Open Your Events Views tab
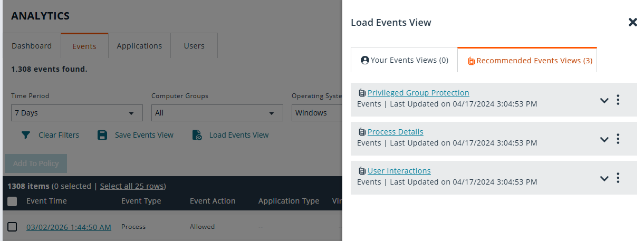The image size is (644, 241). click(x=405, y=60)
